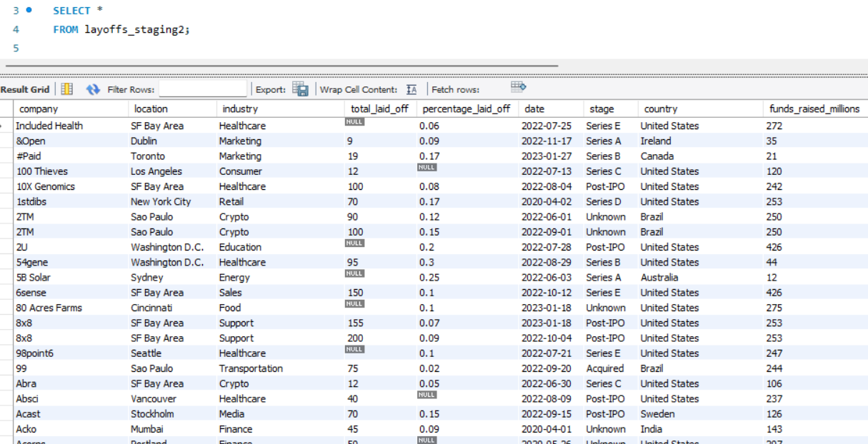This screenshot has width=868, height=444.
Task: Select the 'Acast' company cell
Action: click(71, 414)
